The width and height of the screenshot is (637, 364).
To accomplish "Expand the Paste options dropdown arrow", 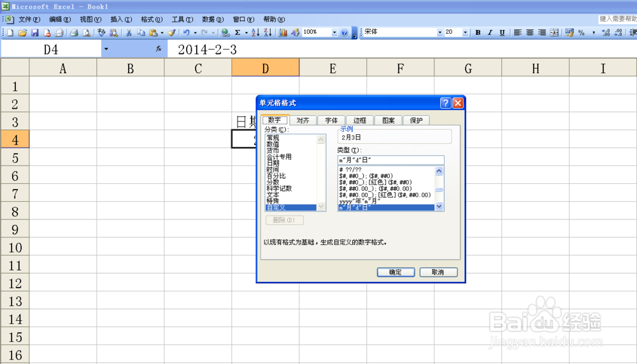I will point(162,33).
